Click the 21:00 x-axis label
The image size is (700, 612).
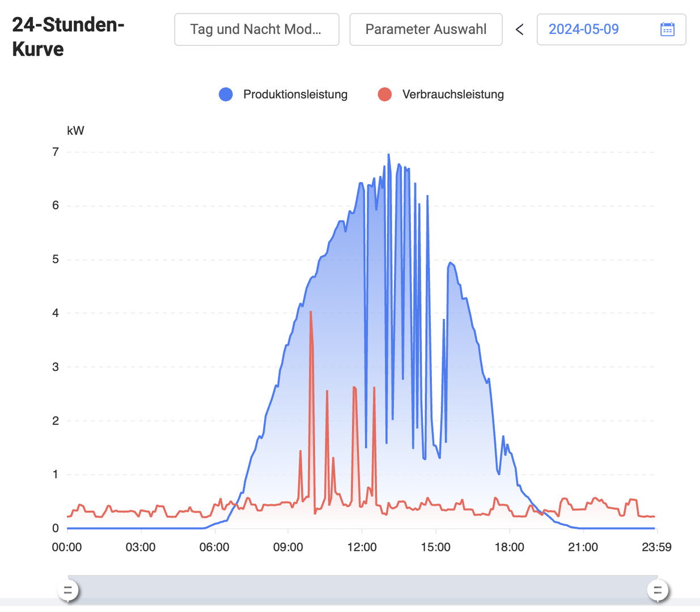coord(583,547)
